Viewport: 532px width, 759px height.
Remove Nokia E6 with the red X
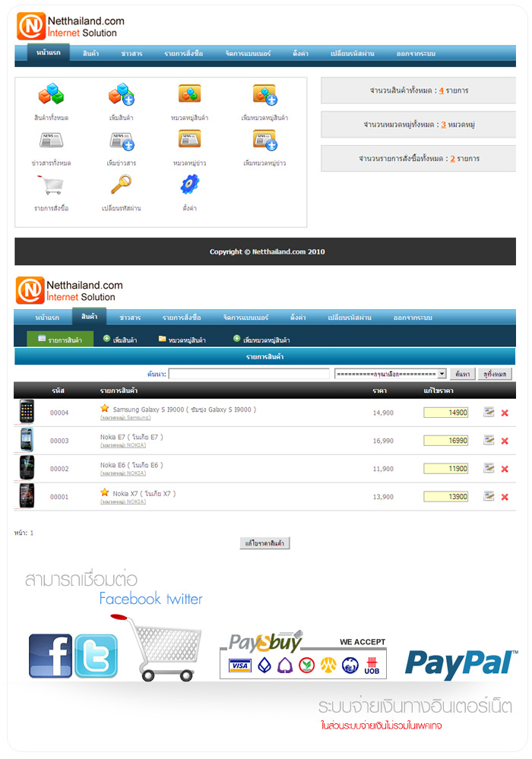(505, 469)
